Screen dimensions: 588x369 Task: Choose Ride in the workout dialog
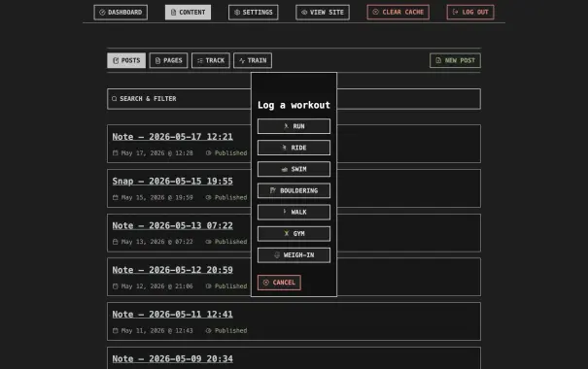click(294, 148)
